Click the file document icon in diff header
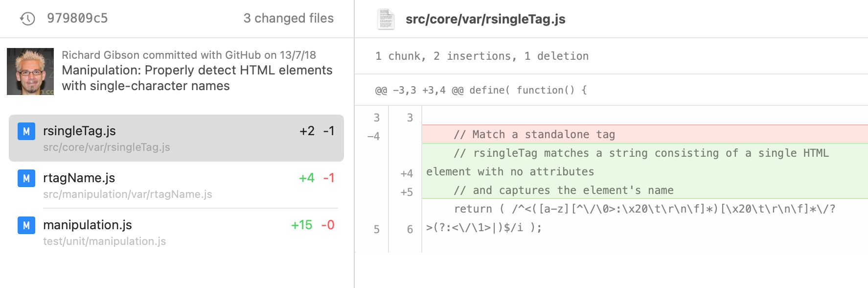This screenshot has height=288, width=868. pyautogui.click(x=386, y=19)
